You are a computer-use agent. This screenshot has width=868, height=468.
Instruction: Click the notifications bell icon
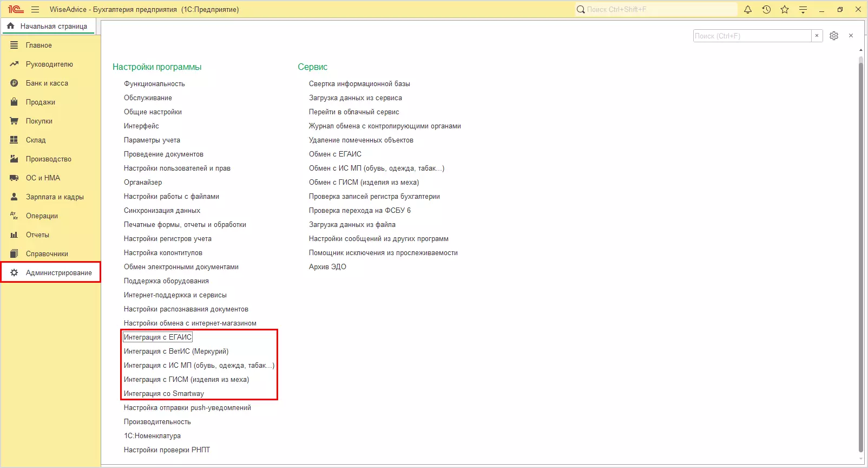(748, 10)
